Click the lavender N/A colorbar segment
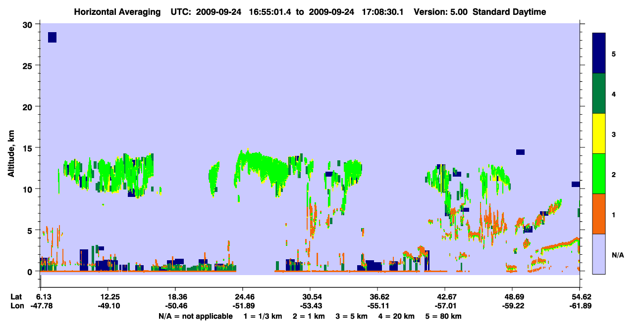 [x=599, y=254]
